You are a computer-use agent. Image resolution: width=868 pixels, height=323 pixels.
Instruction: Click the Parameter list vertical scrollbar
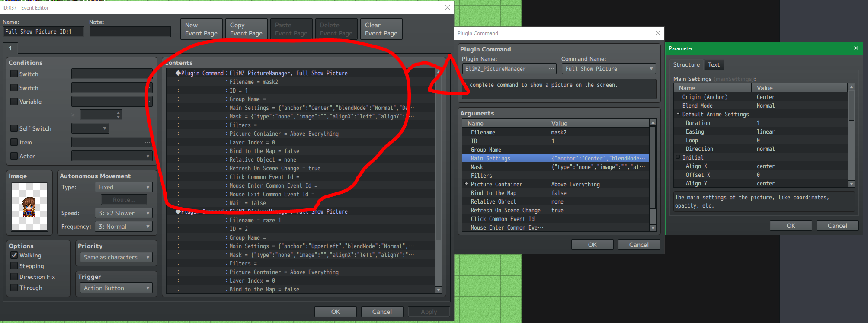point(852,135)
